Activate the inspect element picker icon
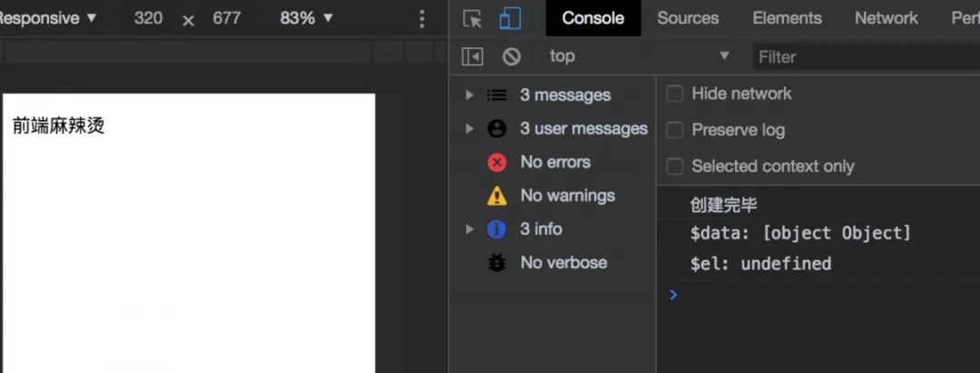This screenshot has height=373, width=980. [473, 19]
